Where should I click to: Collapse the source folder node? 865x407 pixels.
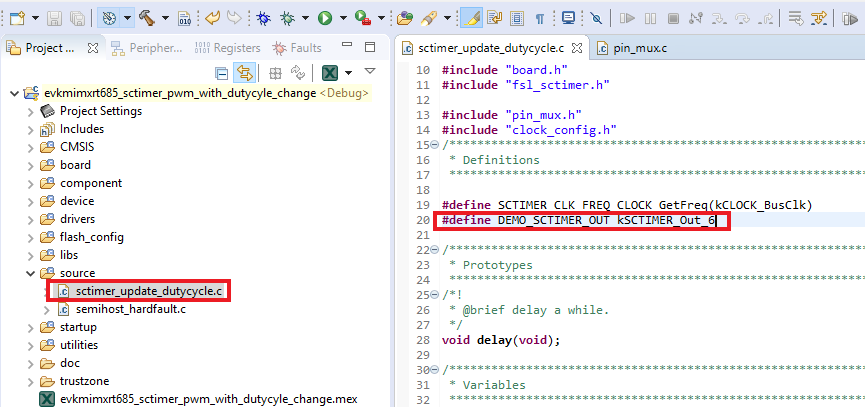[x=31, y=273]
